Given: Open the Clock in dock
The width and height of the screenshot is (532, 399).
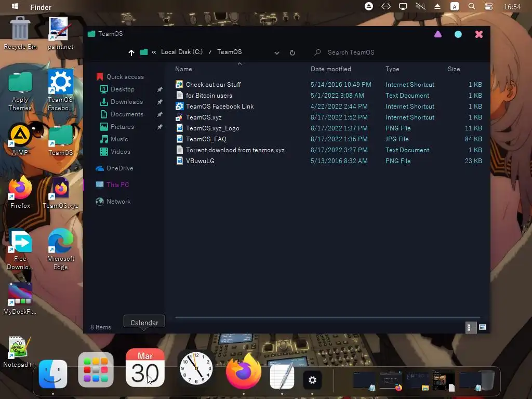Looking at the screenshot, I should click(x=196, y=368).
